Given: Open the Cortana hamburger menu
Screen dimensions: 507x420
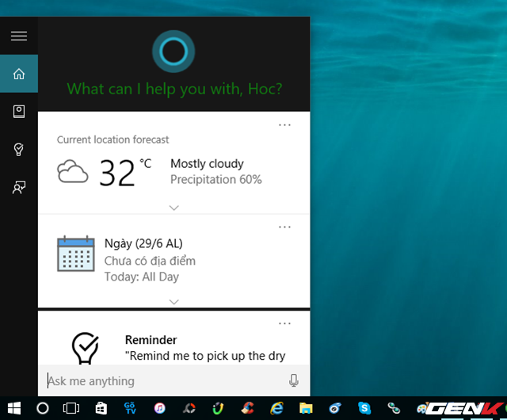Looking at the screenshot, I should pos(19,36).
